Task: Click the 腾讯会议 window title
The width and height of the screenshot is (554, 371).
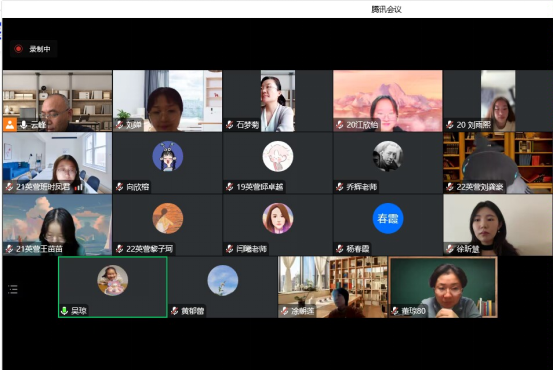Action: [x=386, y=10]
